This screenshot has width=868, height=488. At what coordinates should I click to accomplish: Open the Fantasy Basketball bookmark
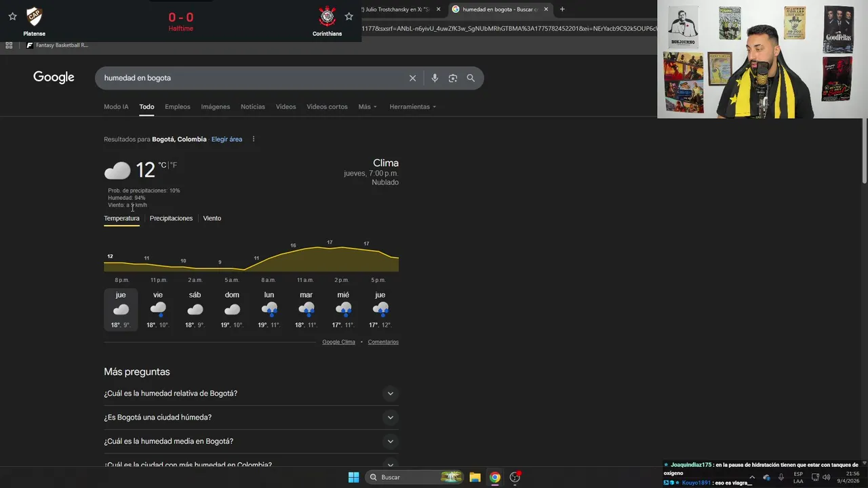58,45
